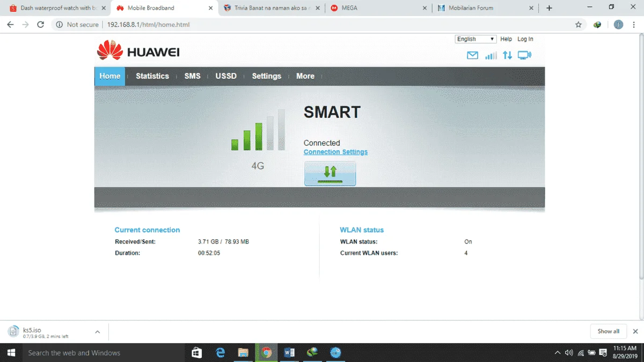Close the downloads bar
The height and width of the screenshot is (362, 644).
coord(635,331)
